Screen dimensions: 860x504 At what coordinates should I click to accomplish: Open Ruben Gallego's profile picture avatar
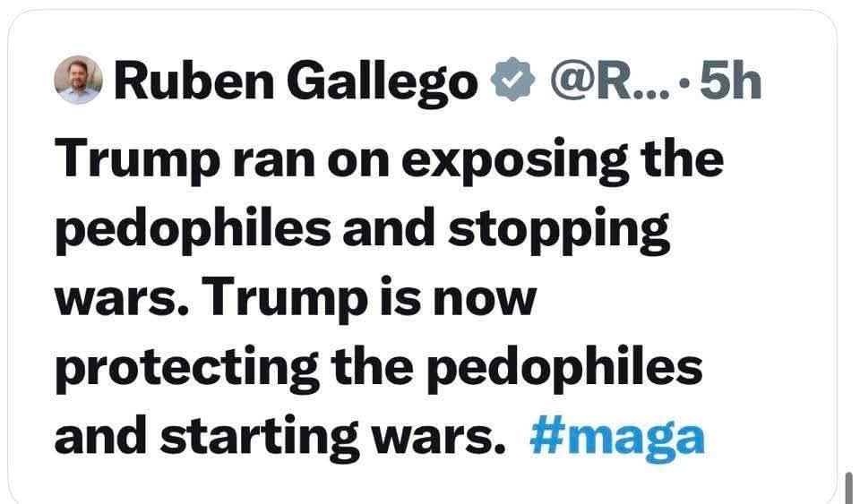[79, 80]
